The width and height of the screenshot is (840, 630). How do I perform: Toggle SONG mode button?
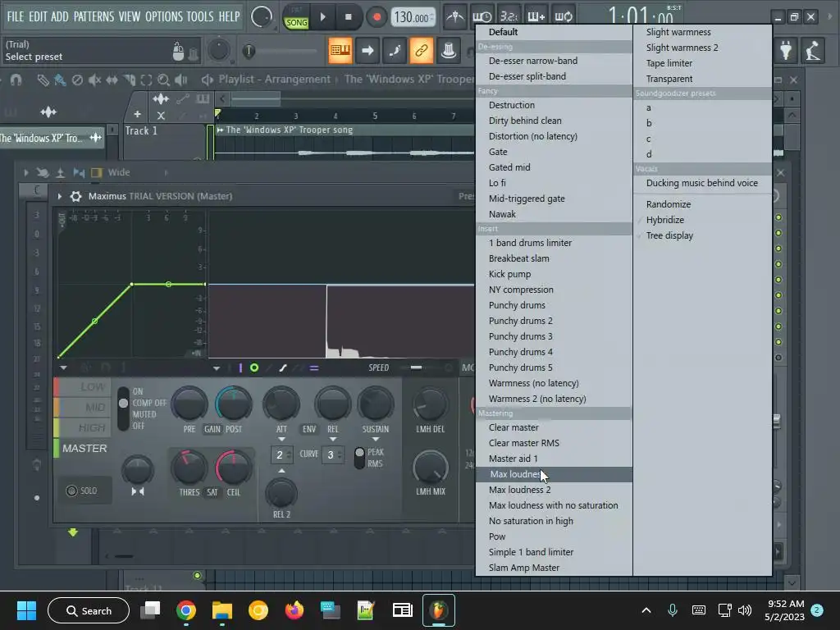coord(296,22)
